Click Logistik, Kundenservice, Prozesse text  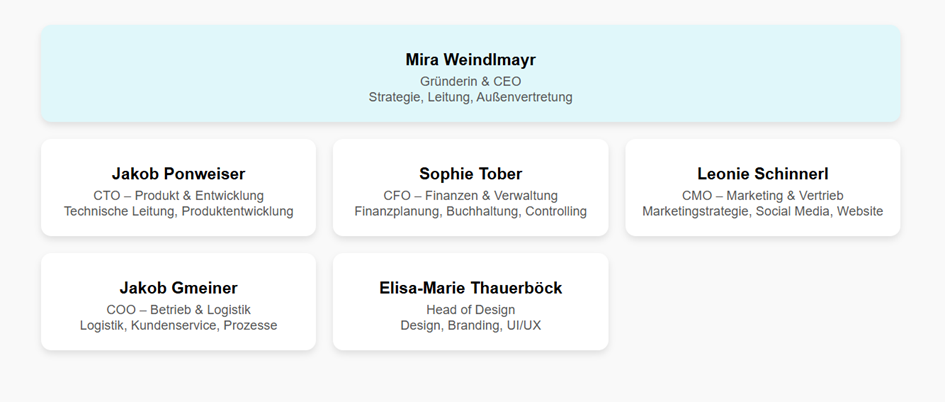pyautogui.click(x=178, y=325)
